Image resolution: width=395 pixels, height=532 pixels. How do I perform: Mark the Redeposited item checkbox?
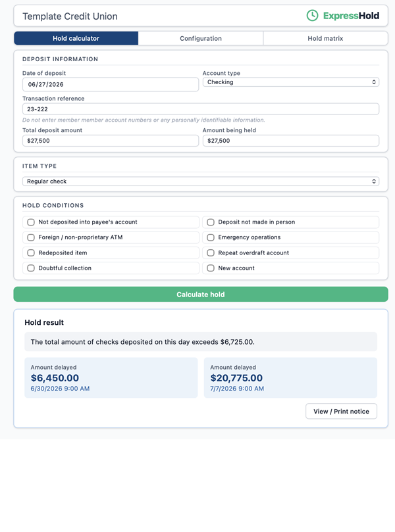coord(31,253)
